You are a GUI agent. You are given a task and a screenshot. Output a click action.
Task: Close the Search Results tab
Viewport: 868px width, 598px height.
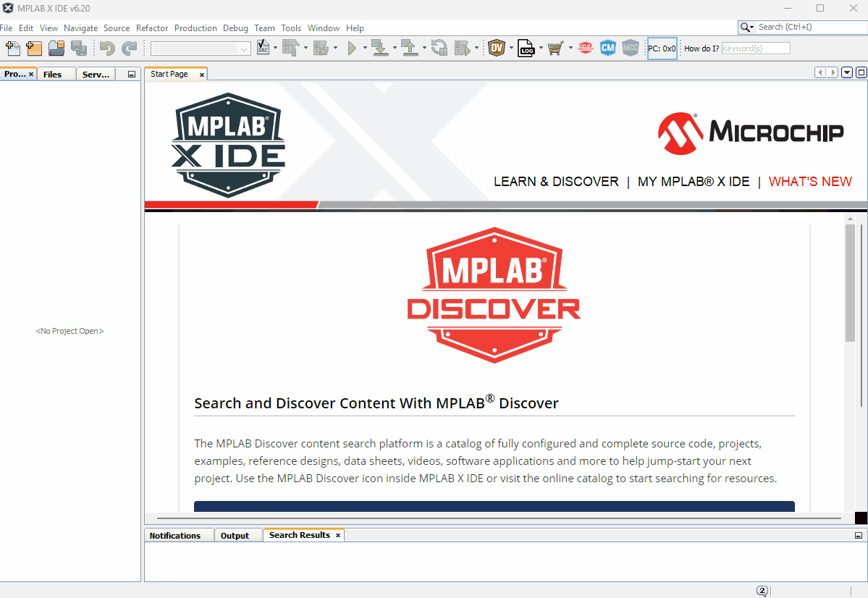coord(337,536)
